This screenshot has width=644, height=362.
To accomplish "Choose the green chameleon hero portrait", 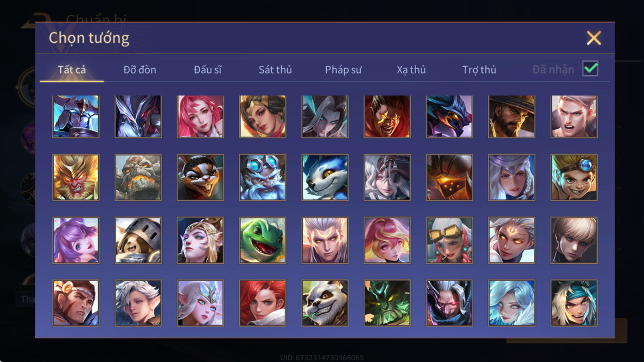I will [x=262, y=240].
